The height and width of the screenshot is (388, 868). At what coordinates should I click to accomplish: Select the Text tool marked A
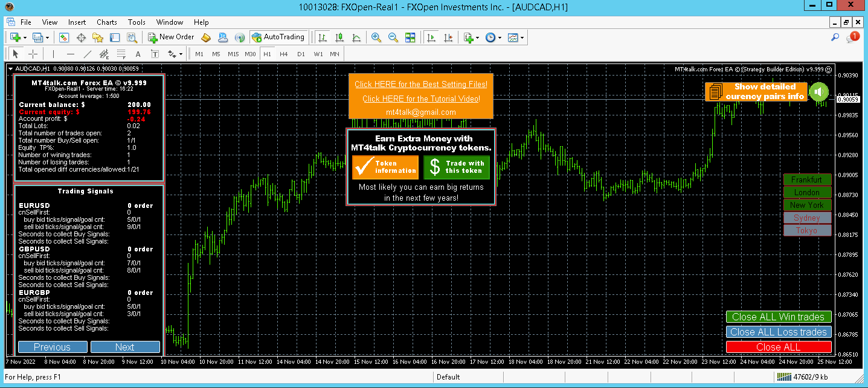138,54
